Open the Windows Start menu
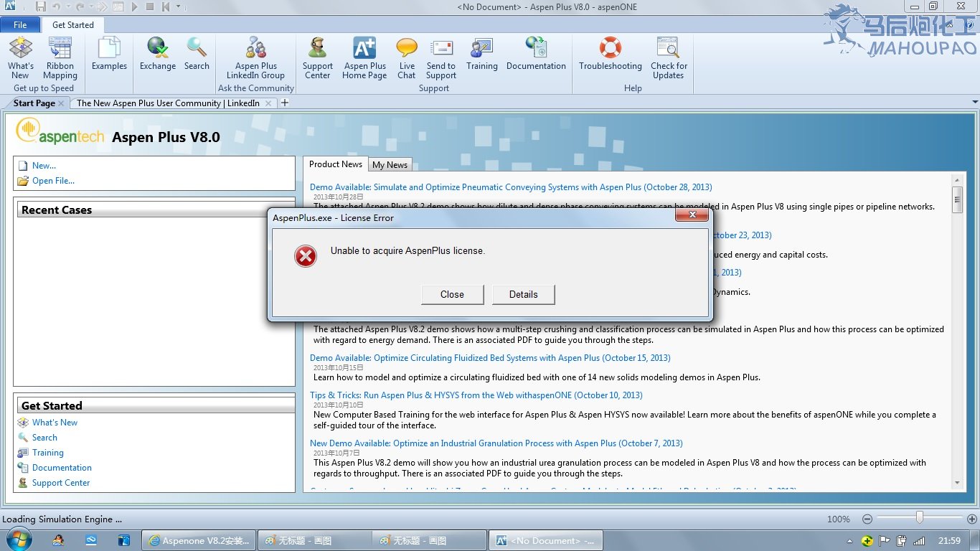The height and width of the screenshot is (551, 980). pyautogui.click(x=19, y=540)
